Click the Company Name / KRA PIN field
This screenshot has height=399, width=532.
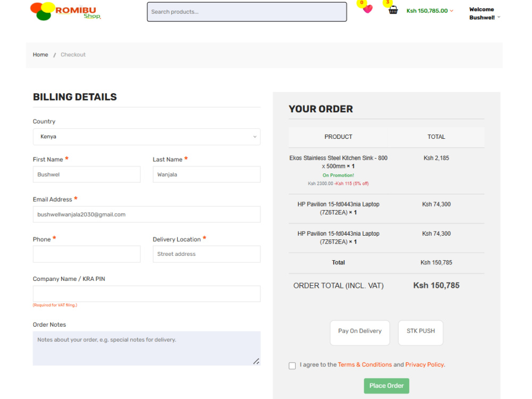click(147, 294)
